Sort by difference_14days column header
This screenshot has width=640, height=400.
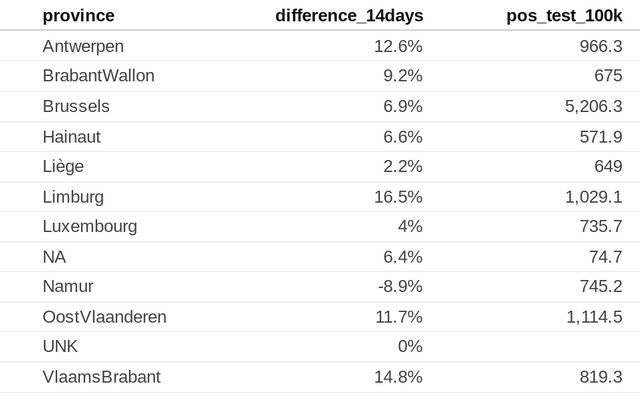349,15
